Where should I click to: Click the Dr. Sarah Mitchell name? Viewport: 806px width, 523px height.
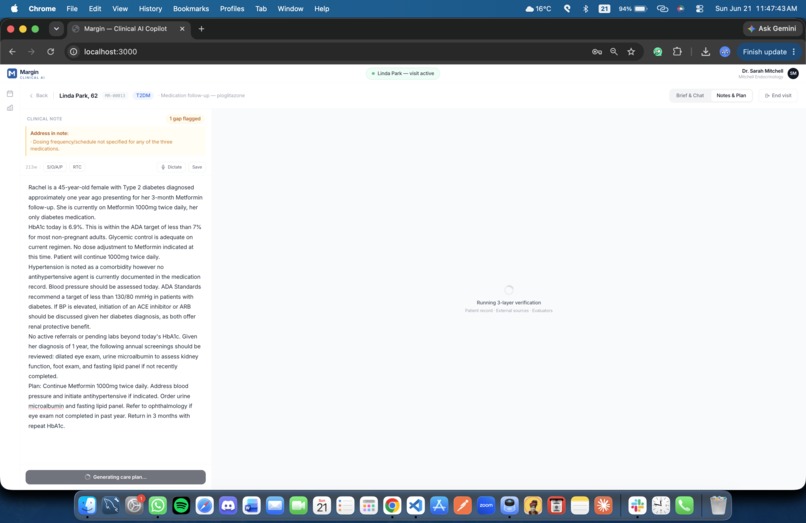(762, 71)
